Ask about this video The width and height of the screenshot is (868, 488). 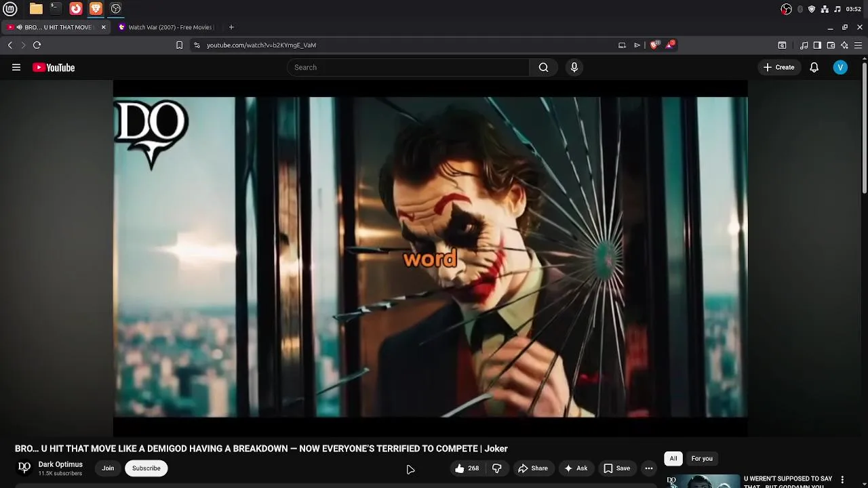(x=576, y=468)
